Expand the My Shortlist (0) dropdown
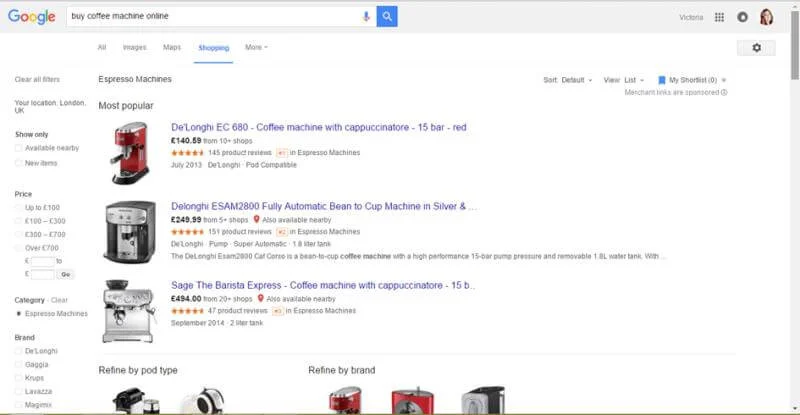Viewport: 800px width, 415px height. click(723, 80)
